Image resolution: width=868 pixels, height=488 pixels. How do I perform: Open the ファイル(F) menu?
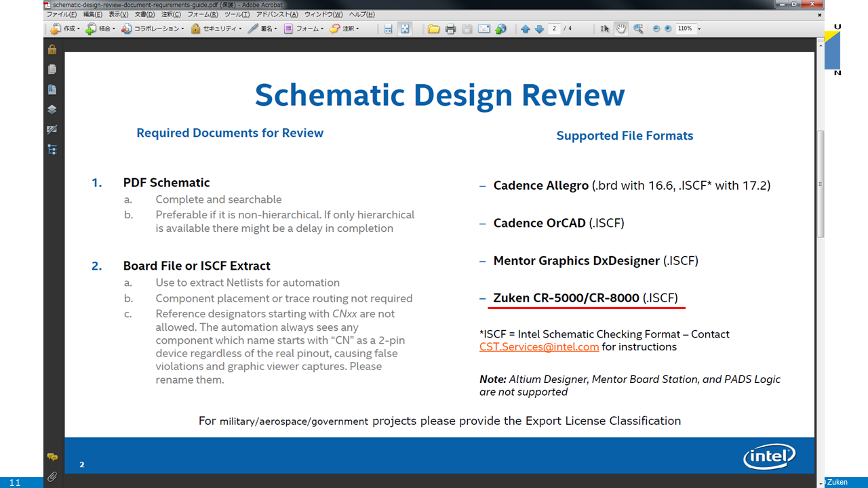[61, 14]
